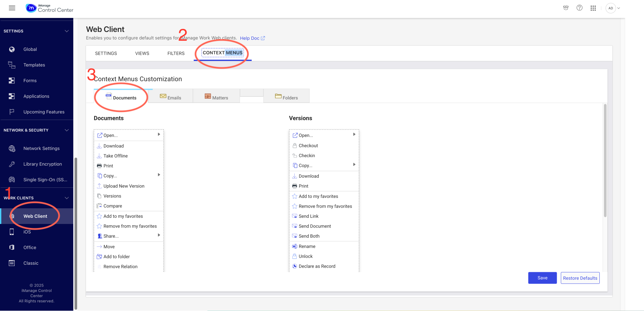The width and height of the screenshot is (644, 311).
Task: Select the Emails context menu tab
Action: [171, 97]
